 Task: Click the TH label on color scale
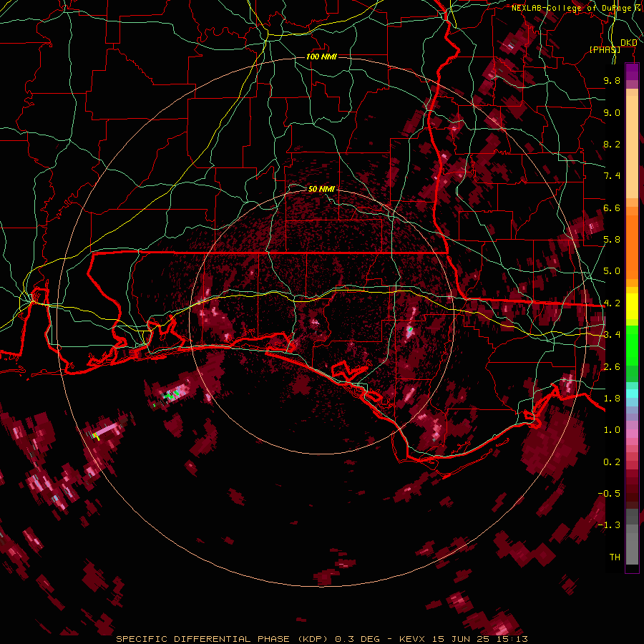tap(615, 557)
